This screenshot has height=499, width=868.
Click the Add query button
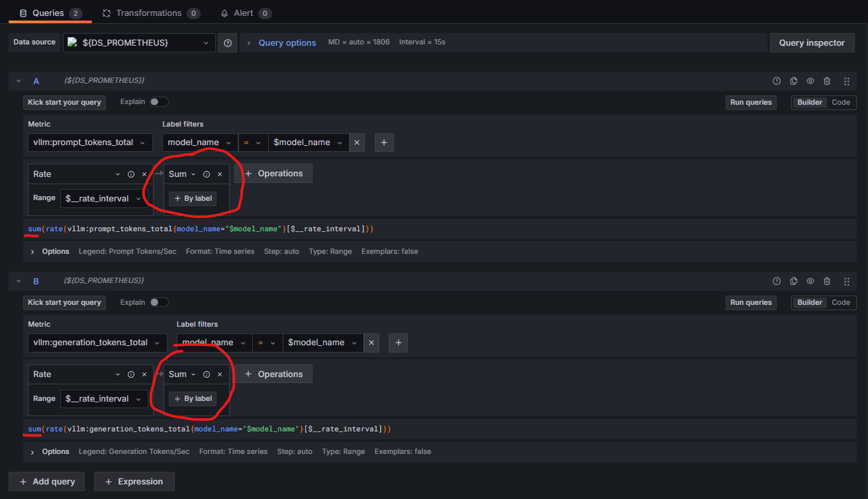click(x=48, y=482)
